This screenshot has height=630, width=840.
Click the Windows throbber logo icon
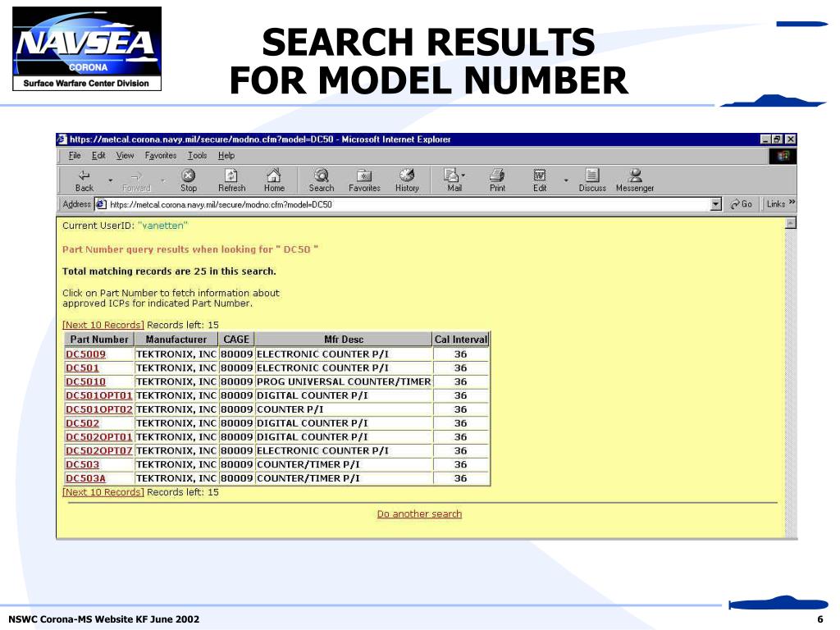783,156
